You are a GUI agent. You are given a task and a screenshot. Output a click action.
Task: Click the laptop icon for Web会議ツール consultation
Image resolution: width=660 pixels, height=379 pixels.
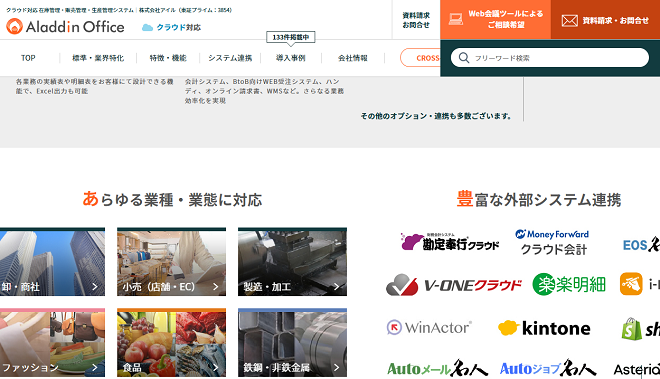[x=456, y=19]
